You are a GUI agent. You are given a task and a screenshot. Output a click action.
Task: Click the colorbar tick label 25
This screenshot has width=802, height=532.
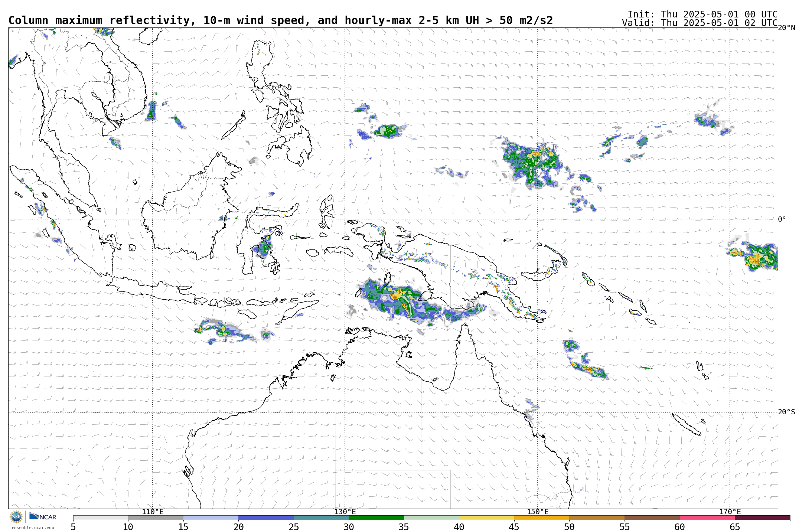pyautogui.click(x=294, y=527)
